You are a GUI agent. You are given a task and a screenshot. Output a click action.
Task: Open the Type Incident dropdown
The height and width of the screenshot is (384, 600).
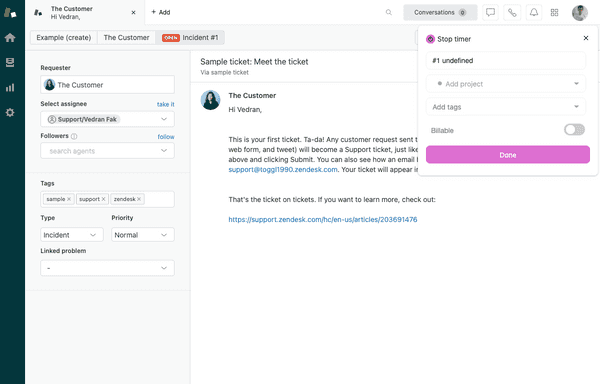click(x=72, y=235)
